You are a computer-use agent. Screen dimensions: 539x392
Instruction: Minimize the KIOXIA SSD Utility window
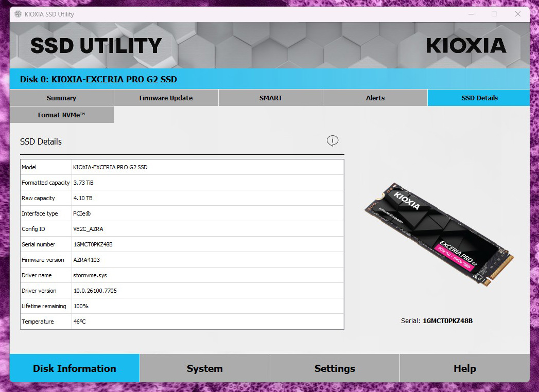click(x=471, y=14)
